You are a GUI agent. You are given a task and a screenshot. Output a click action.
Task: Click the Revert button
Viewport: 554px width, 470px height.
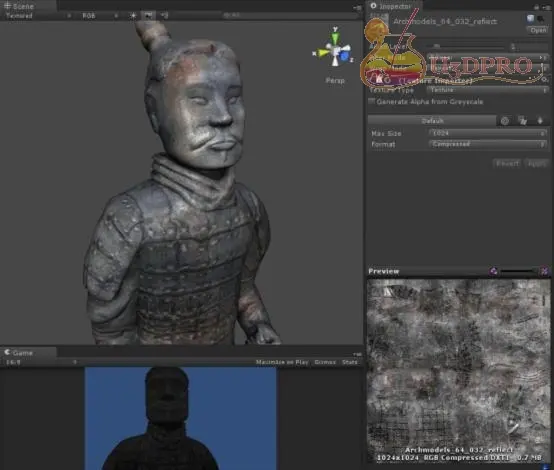pyautogui.click(x=507, y=164)
